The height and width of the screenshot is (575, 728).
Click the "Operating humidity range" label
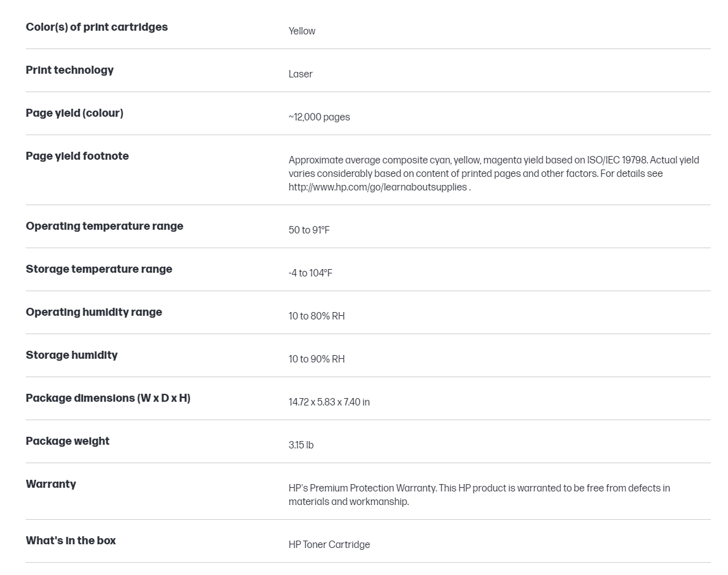tap(94, 312)
